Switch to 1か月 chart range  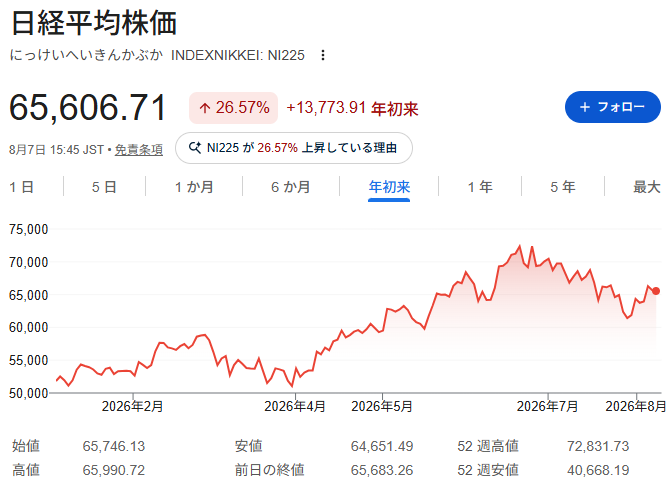click(194, 187)
